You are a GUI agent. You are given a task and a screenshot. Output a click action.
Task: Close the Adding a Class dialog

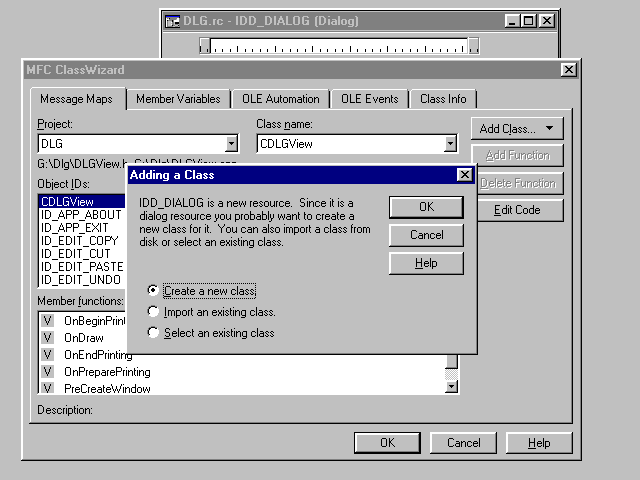(x=464, y=175)
